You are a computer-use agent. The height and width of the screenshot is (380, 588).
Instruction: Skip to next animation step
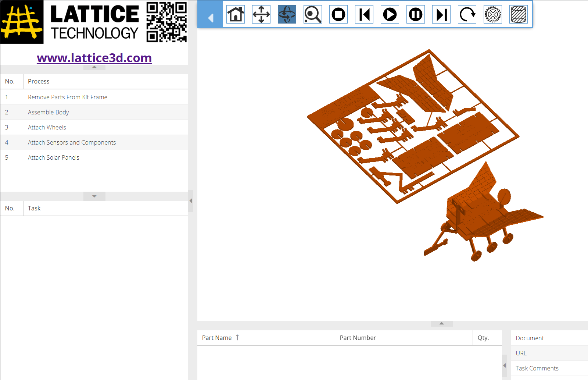point(441,15)
